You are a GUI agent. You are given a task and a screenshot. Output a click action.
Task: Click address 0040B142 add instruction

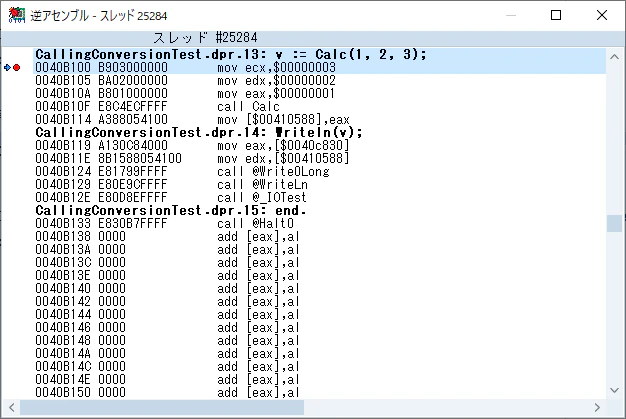click(x=319, y=301)
